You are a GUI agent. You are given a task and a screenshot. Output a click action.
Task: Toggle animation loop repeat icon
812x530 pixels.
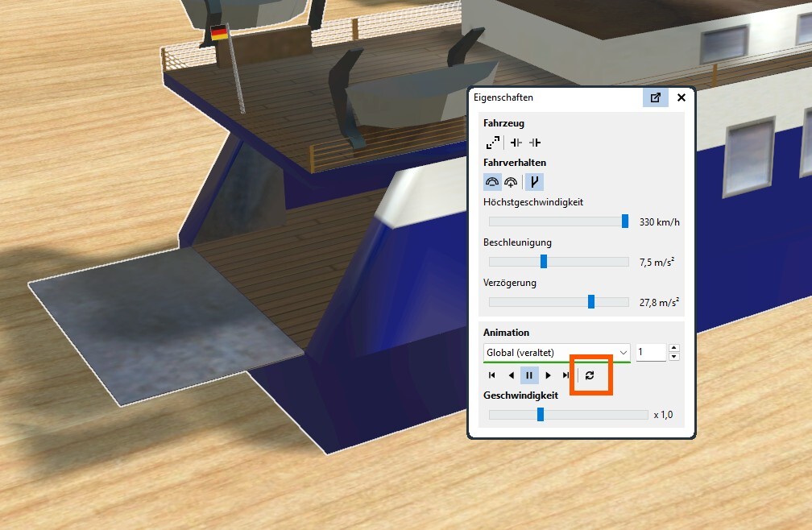[x=590, y=375]
